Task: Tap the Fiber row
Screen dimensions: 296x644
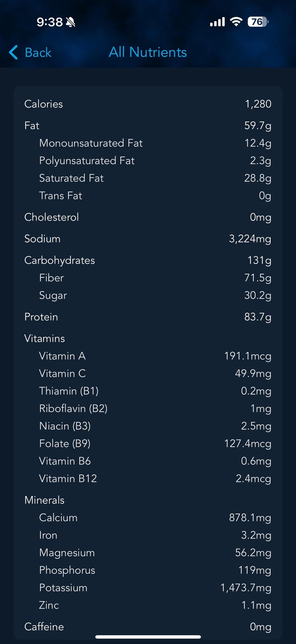Action: (148, 278)
